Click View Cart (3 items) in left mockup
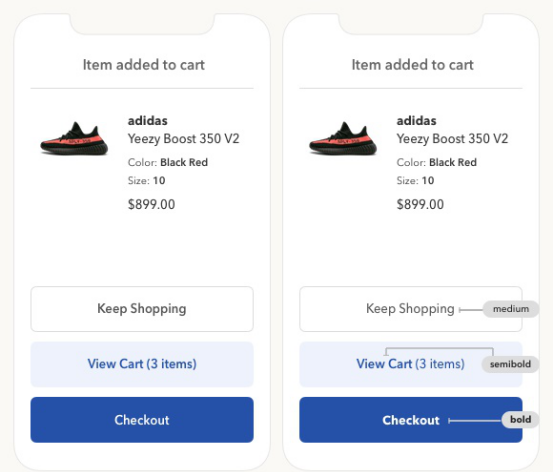This screenshot has height=472, width=554. point(142,364)
